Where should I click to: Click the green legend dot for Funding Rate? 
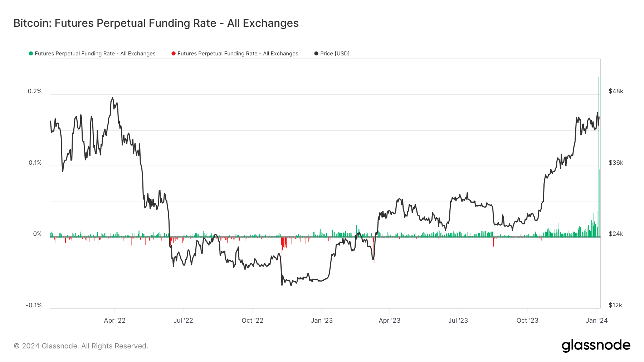click(31, 54)
